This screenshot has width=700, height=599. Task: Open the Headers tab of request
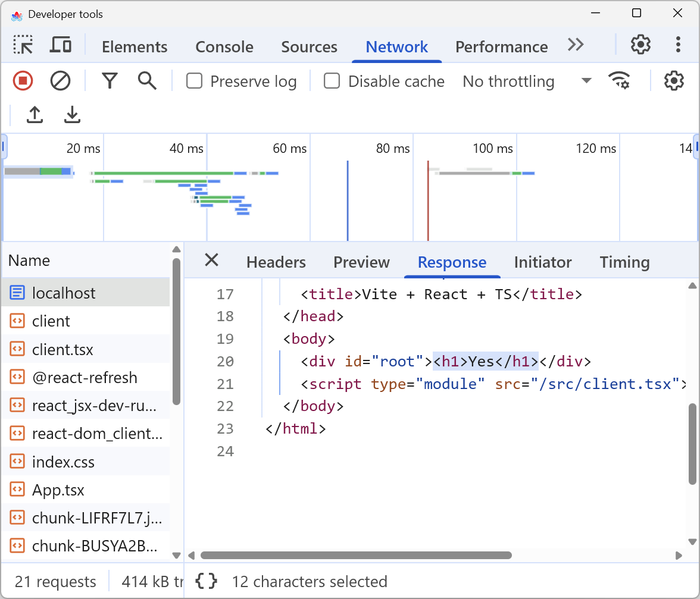[276, 262]
